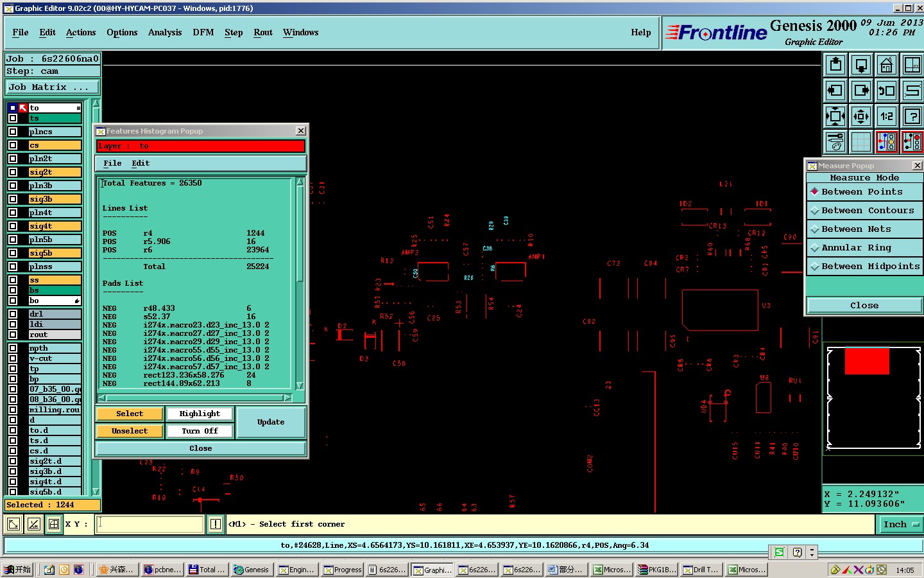Viewport: 924px width, 578px height.
Task: Click the red Layer to field
Action: (x=200, y=146)
